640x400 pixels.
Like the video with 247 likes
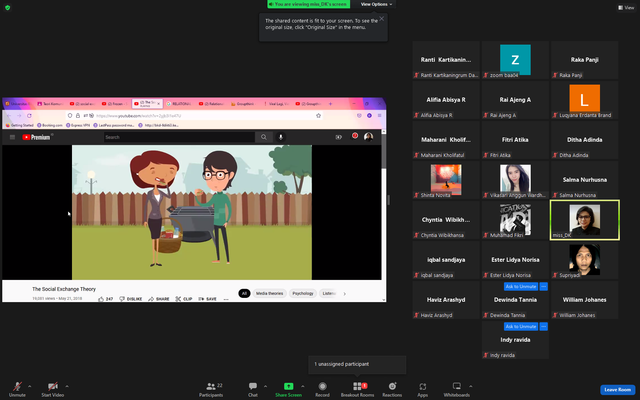105,299
